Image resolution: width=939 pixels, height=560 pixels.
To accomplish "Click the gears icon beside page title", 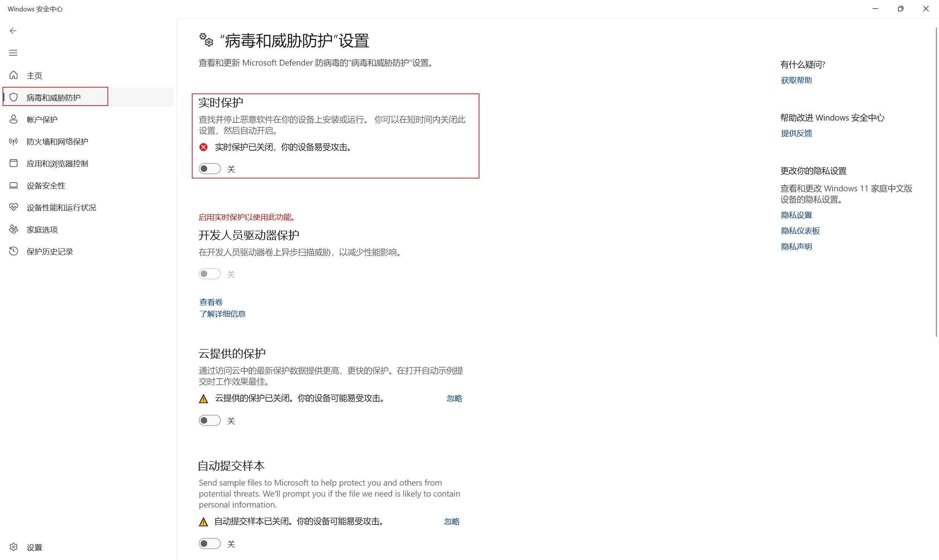I will 206,40.
